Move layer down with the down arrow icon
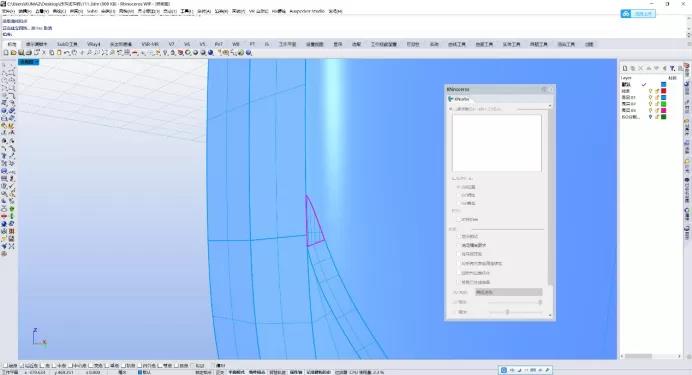This screenshot has width=692, height=375. [x=657, y=68]
